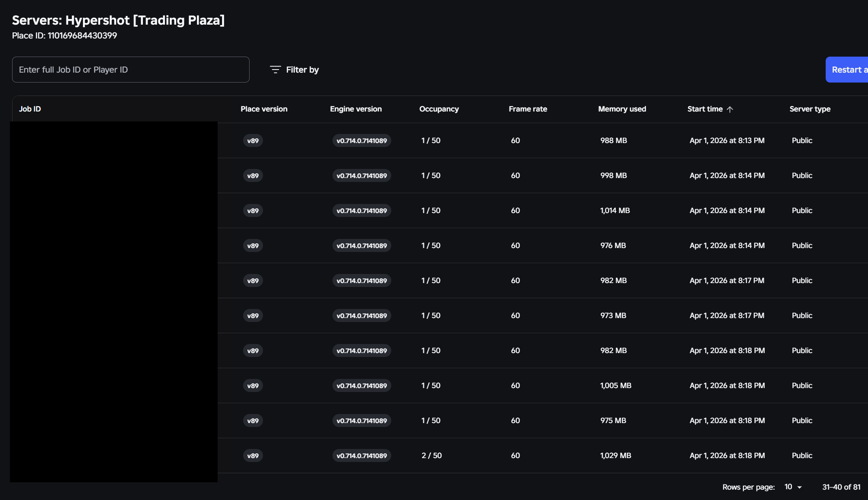Viewport: 868px width, 500px height.
Task: Open the Rows per page dropdown
Action: [x=793, y=487]
